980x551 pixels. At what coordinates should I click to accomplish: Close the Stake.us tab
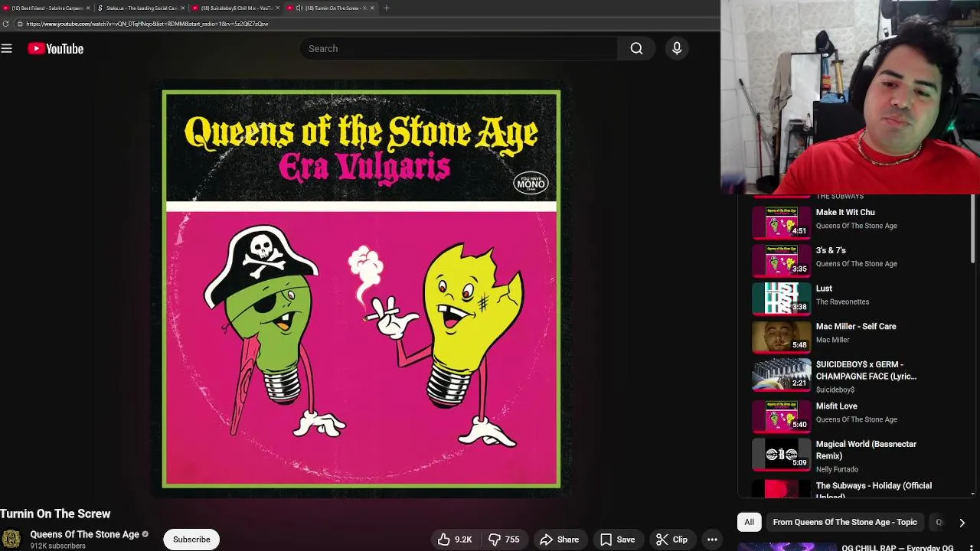tap(183, 8)
